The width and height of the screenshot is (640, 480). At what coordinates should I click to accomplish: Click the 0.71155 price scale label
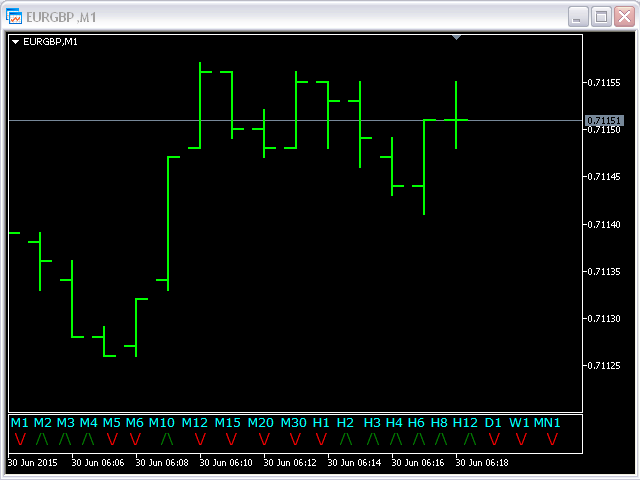coord(604,83)
